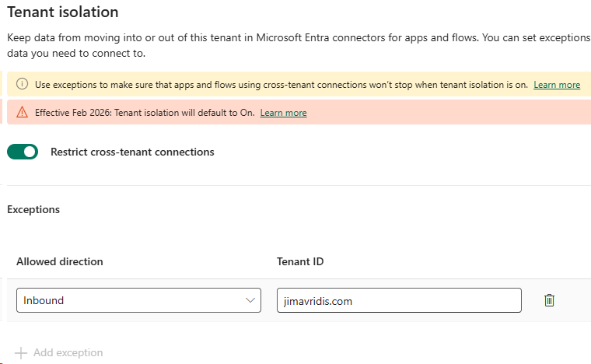
Task: Click the warning triangle icon in red banner
Action: tap(22, 112)
